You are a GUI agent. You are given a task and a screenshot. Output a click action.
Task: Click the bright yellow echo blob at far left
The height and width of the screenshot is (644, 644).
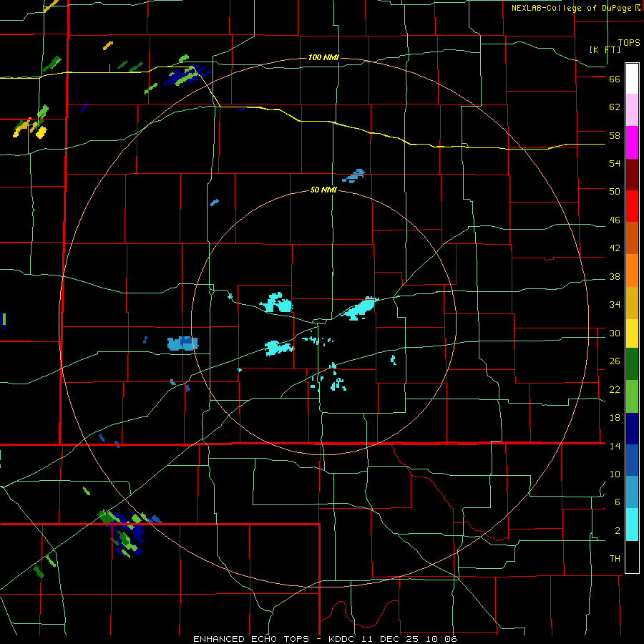point(42,132)
